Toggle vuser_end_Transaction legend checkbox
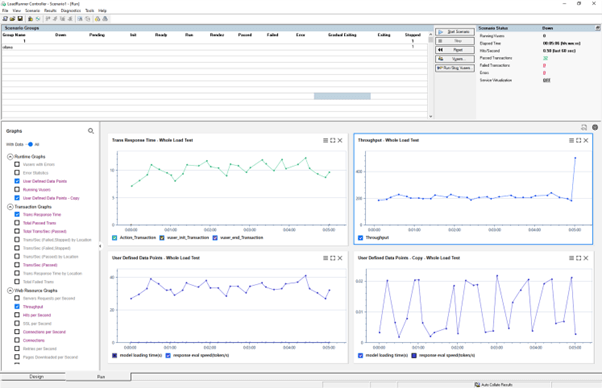This screenshot has width=602, height=388. pos(215,238)
